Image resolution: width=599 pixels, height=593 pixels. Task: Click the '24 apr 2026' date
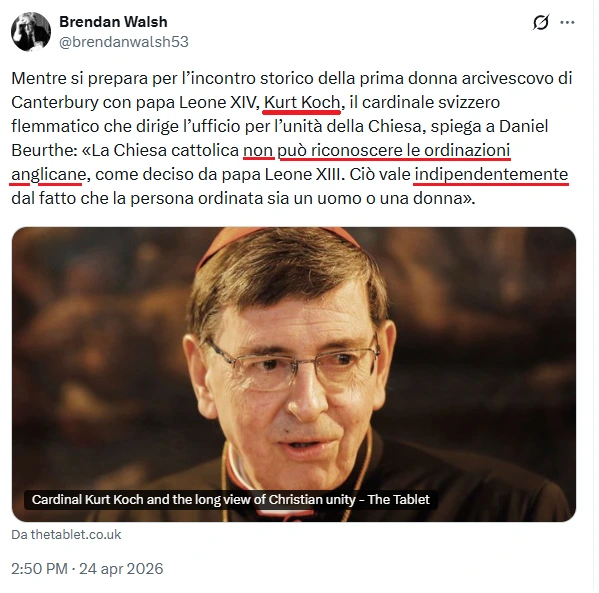click(x=121, y=569)
